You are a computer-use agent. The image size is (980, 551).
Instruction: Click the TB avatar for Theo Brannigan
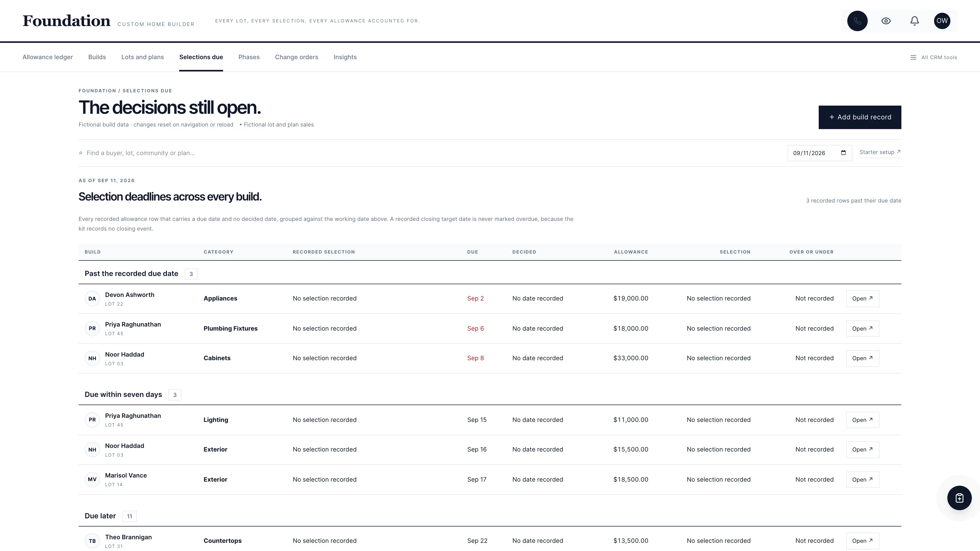92,541
